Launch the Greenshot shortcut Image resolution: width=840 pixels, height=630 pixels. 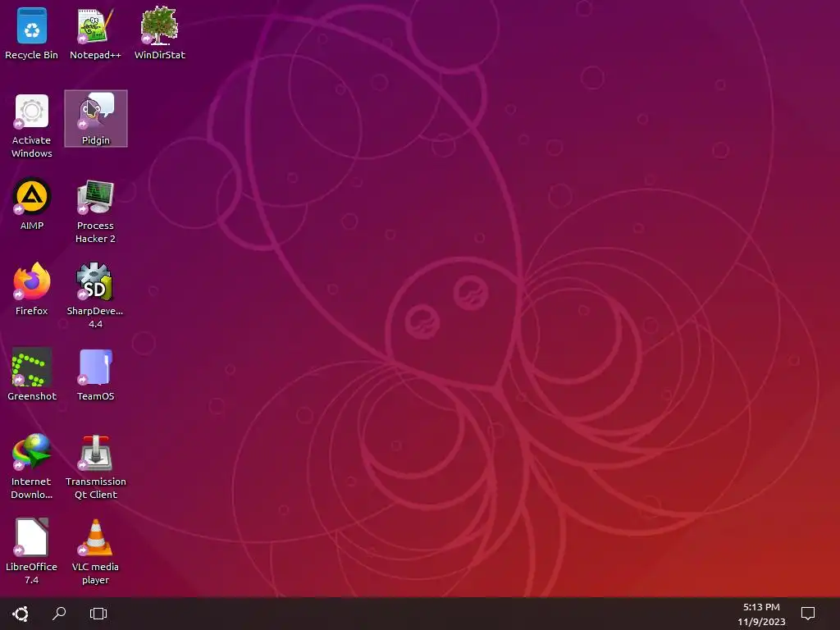(x=32, y=374)
